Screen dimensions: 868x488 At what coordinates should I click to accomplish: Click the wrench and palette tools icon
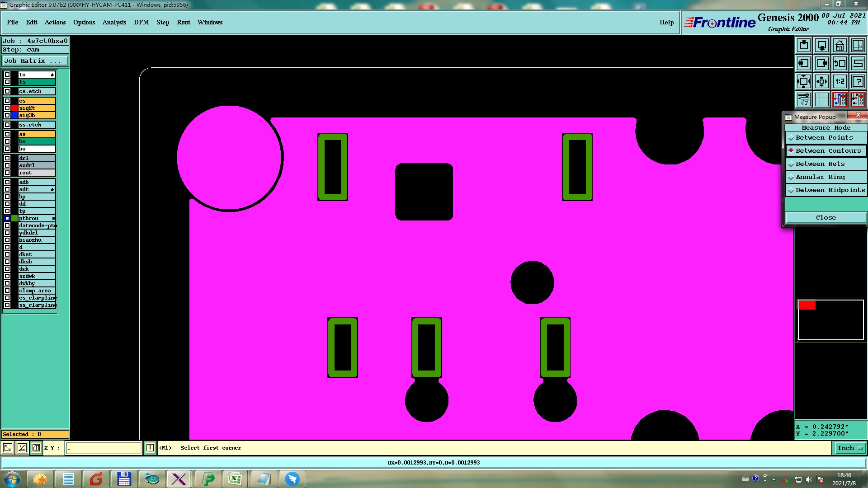(x=804, y=99)
